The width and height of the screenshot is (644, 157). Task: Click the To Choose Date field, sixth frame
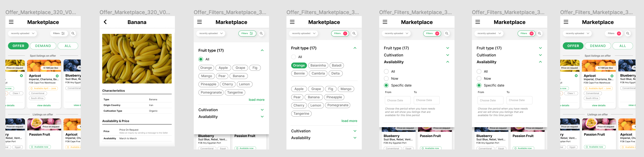point(519,100)
